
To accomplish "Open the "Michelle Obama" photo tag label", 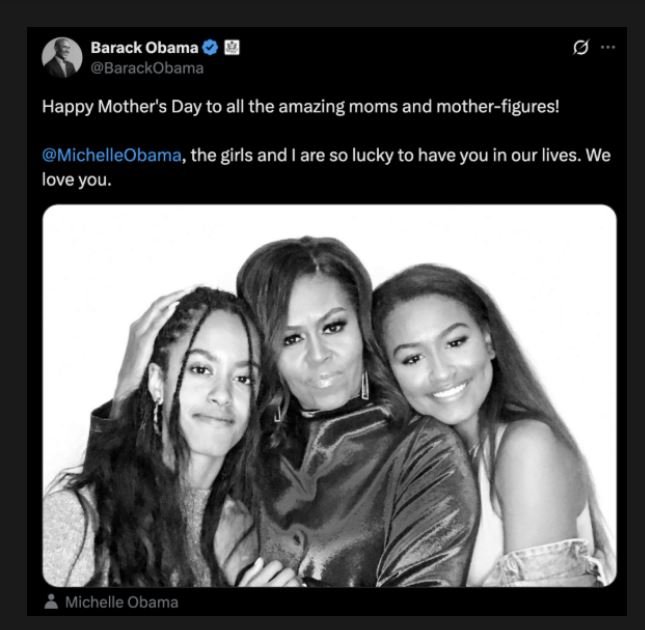I will point(121,602).
